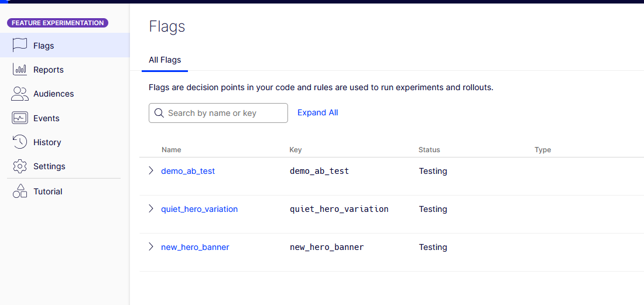Click the Tutorial shapes icon
This screenshot has width=644, height=305.
click(x=20, y=191)
